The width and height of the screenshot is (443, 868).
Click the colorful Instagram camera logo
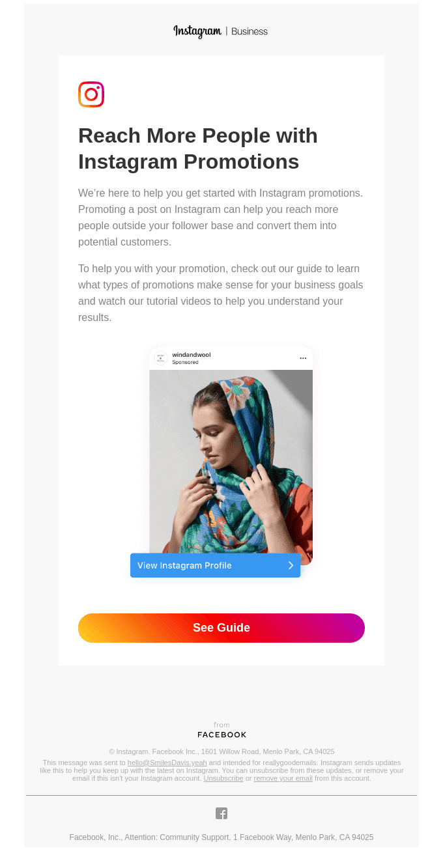(x=91, y=94)
